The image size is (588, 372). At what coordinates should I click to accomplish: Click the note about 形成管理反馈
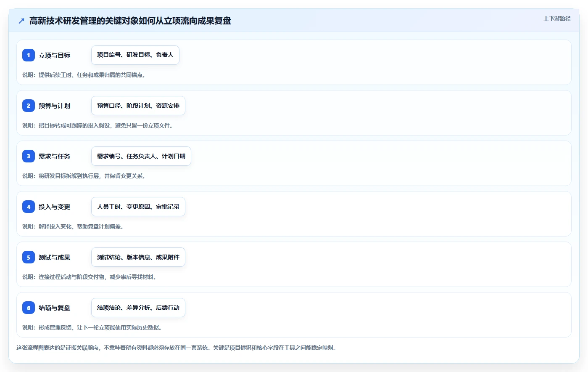click(x=92, y=327)
